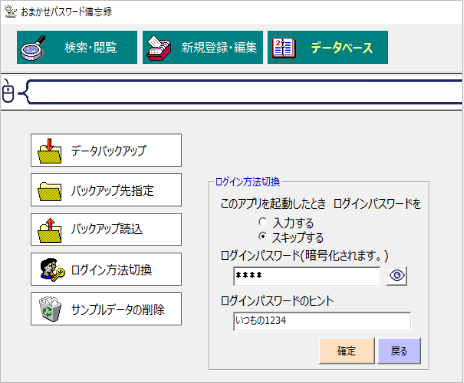Click the people with key login icon
The image size is (464, 383).
pyautogui.click(x=52, y=270)
